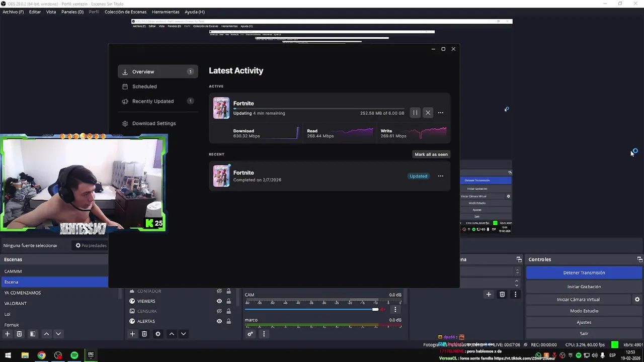Pop out the Controles dock
Image resolution: width=644 pixels, height=362 pixels.
[639, 259]
